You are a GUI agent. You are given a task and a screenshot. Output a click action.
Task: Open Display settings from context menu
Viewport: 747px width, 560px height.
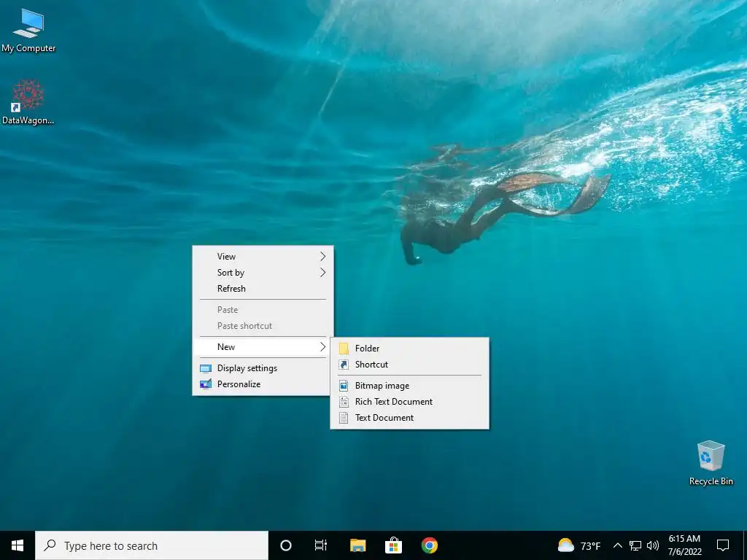click(x=263, y=368)
